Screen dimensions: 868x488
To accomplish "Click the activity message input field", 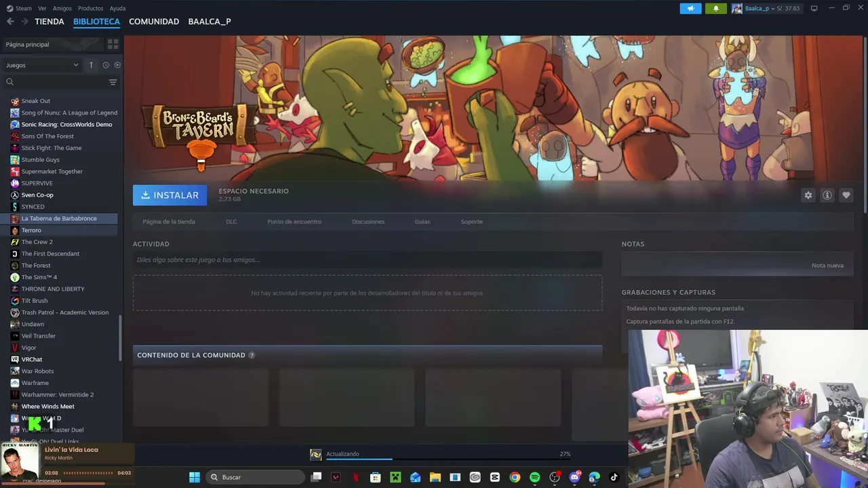I will (x=368, y=260).
